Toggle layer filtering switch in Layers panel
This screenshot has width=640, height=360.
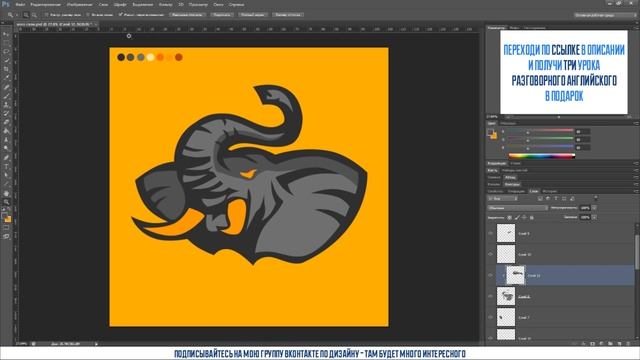coord(596,198)
